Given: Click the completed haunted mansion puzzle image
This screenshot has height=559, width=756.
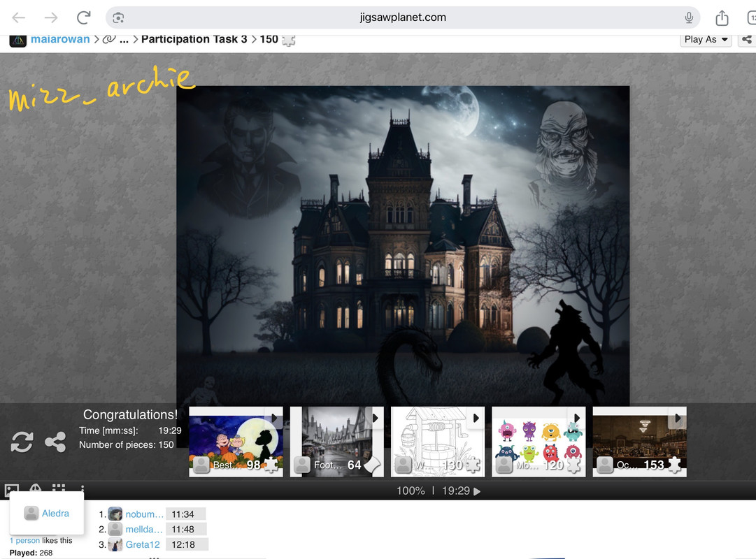Looking at the screenshot, I should pos(403,246).
